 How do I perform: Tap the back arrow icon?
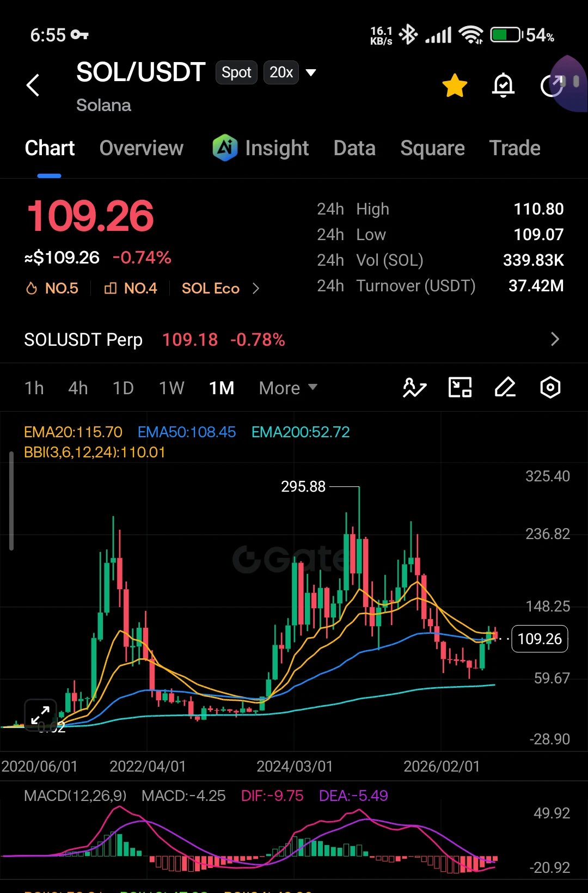(x=33, y=85)
